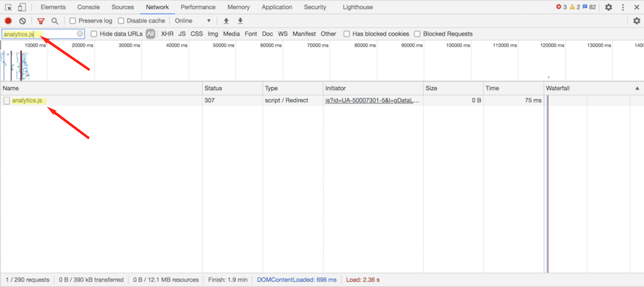This screenshot has height=287, width=644.
Task: Filter requests by WS
Action: [282, 34]
